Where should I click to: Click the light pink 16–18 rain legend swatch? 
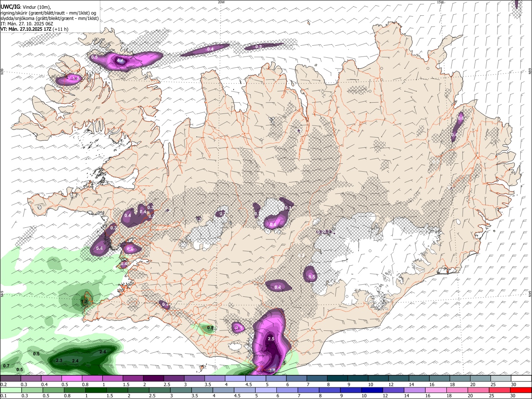(x=436, y=390)
